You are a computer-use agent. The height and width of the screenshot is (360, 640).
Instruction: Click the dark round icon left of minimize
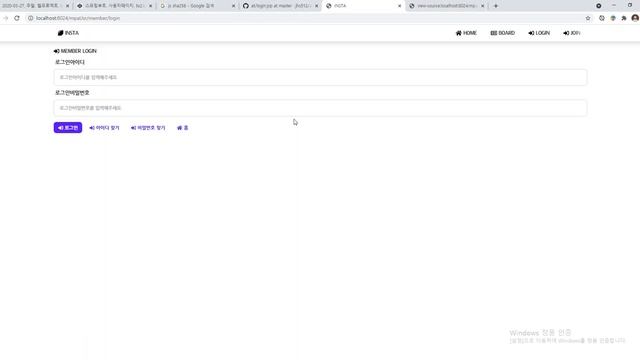pyautogui.click(x=598, y=6)
